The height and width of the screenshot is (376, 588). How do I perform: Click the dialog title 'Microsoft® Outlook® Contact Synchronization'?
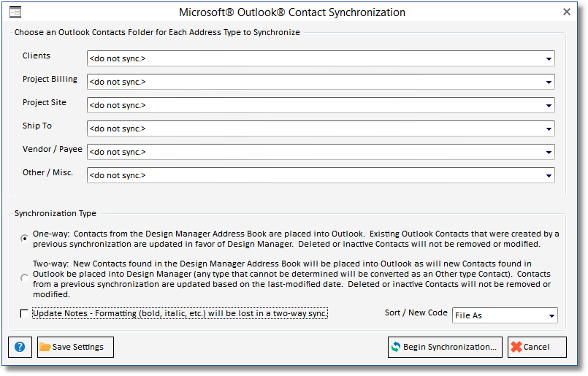click(292, 12)
